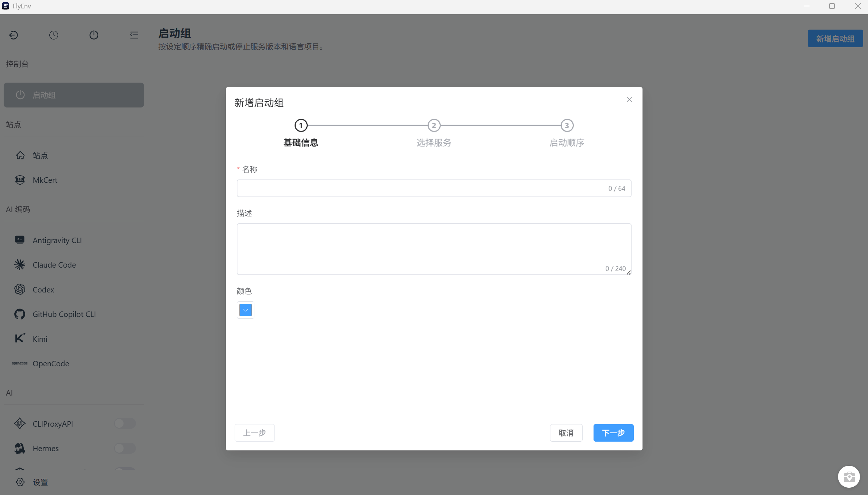The width and height of the screenshot is (868, 495).
Task: Click the CLIProxyAPI diamond icon
Action: [x=20, y=424]
